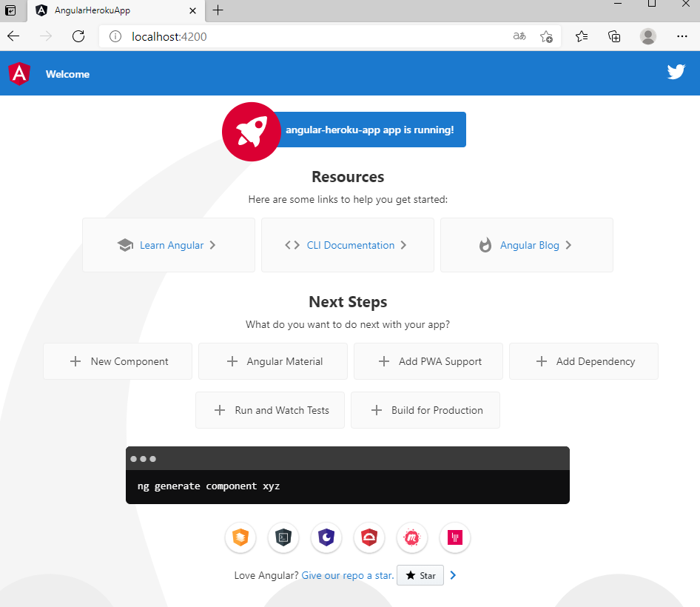
Task: Expand the chevron next to CLI Documentation
Action: [x=403, y=245]
